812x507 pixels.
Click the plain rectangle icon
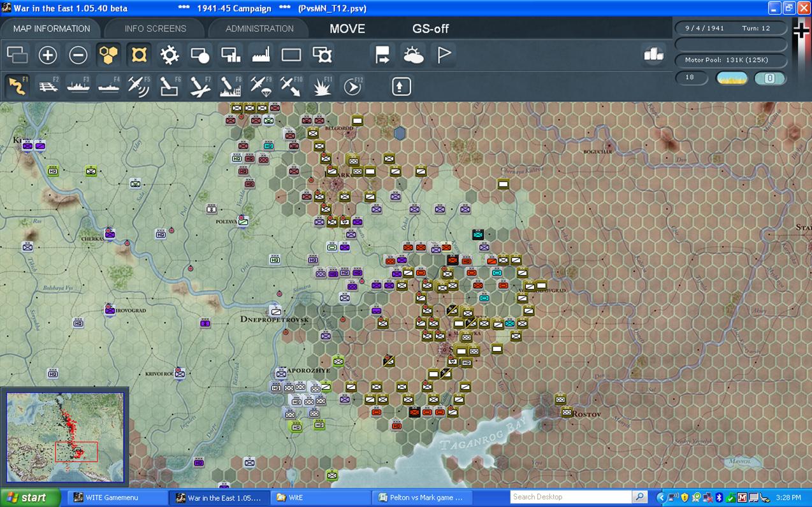(x=291, y=55)
